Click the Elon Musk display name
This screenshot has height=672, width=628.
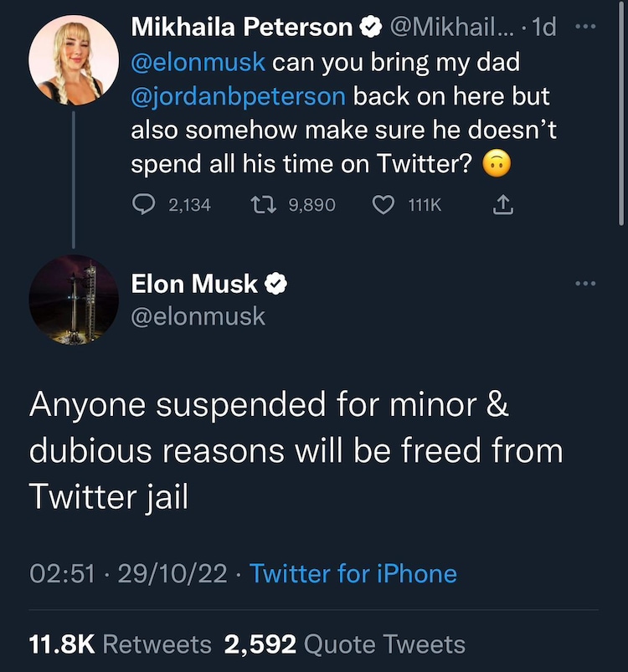pyautogui.click(x=194, y=285)
